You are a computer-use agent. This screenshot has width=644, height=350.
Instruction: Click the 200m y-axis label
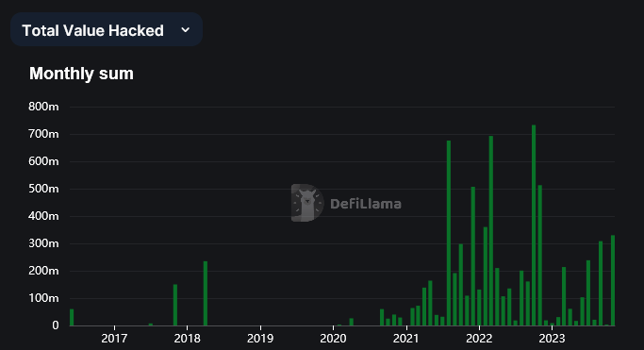coord(43,271)
